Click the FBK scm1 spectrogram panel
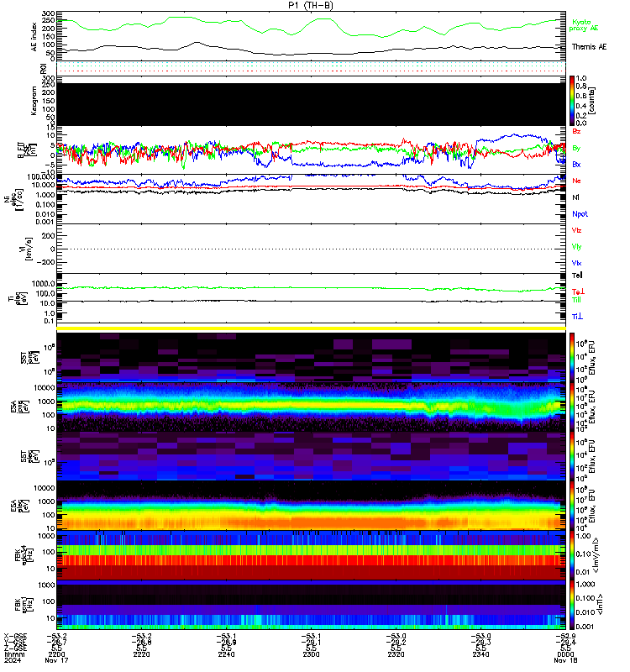Image resolution: width=630 pixels, height=672 pixels. click(x=311, y=604)
